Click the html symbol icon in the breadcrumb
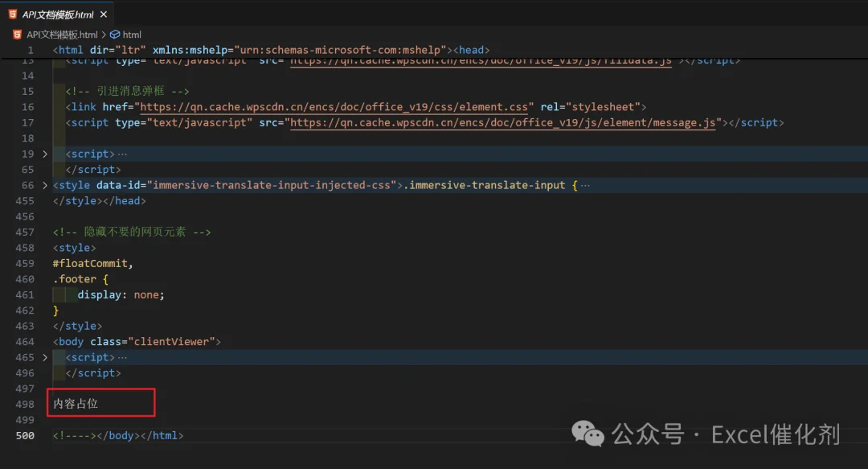This screenshot has height=469, width=868. pos(115,35)
